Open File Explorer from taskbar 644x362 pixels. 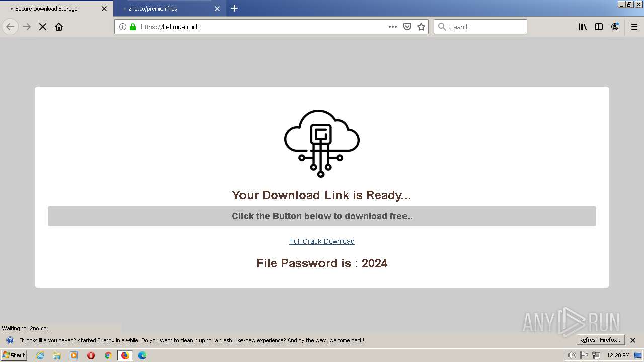tap(57, 355)
